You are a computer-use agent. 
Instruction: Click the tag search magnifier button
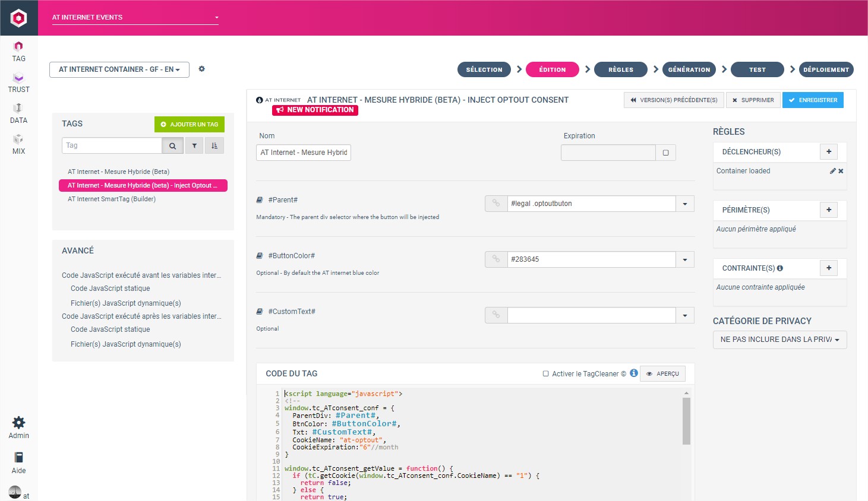172,145
